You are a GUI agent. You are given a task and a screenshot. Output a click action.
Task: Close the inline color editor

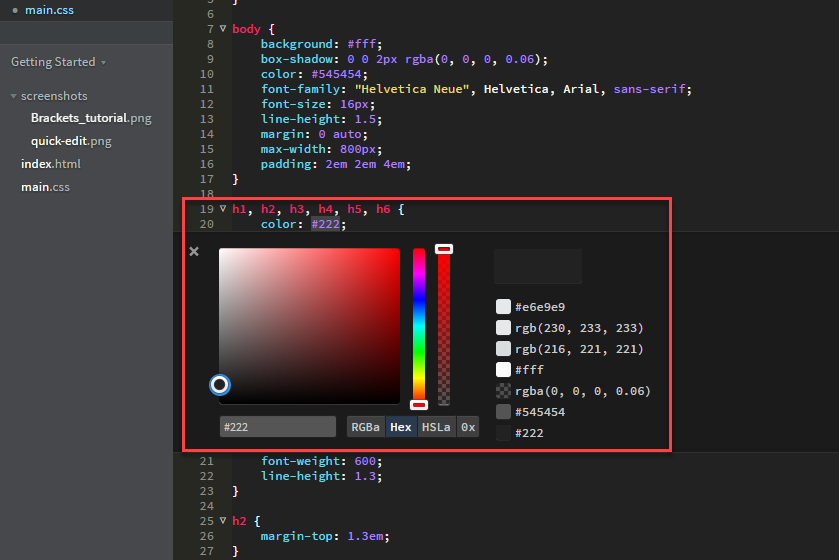[x=194, y=251]
